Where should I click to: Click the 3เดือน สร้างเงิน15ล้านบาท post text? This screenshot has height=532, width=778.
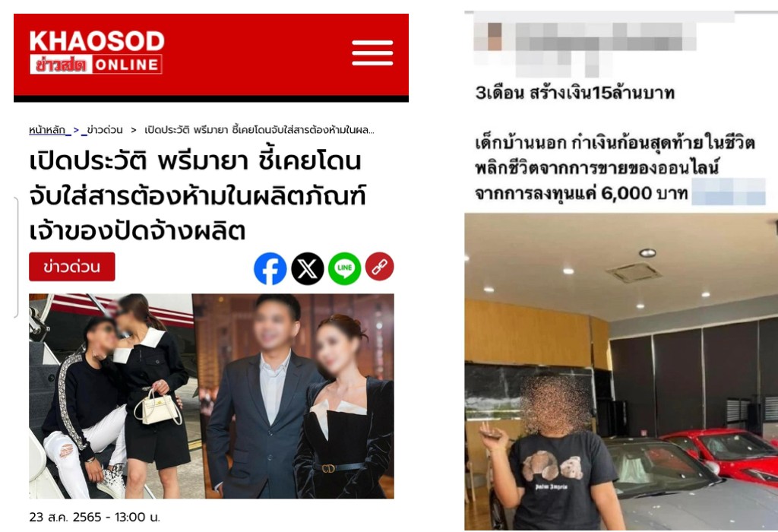click(x=574, y=93)
